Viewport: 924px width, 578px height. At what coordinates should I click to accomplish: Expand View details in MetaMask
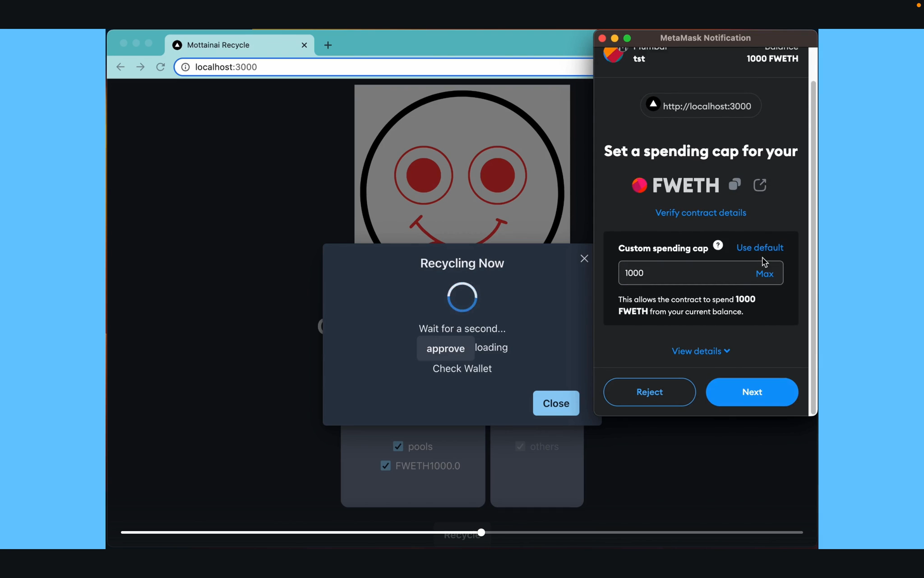[x=701, y=351]
